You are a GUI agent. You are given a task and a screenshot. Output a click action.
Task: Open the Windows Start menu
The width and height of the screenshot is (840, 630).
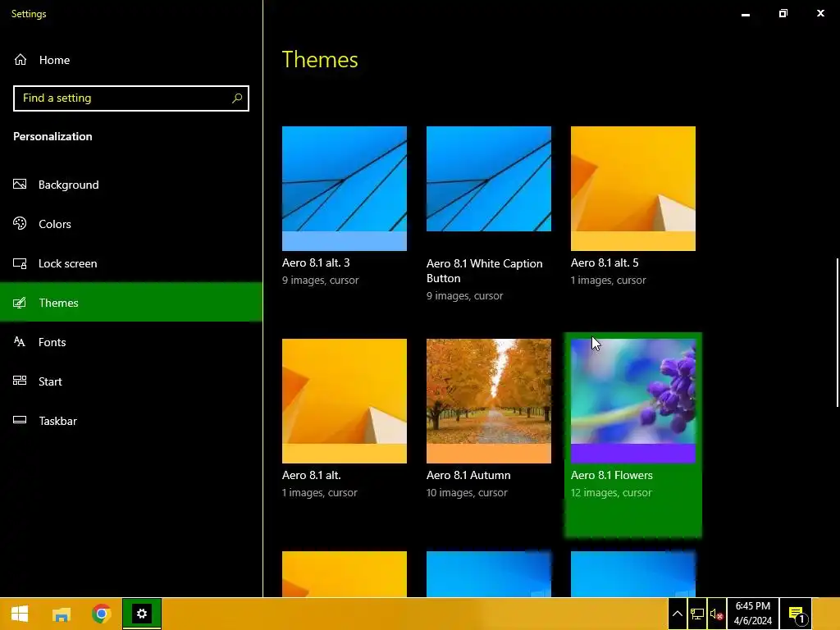click(x=20, y=614)
